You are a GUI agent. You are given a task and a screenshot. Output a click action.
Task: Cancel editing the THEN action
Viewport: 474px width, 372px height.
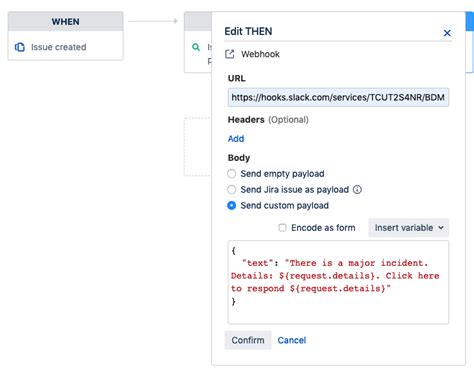point(292,340)
